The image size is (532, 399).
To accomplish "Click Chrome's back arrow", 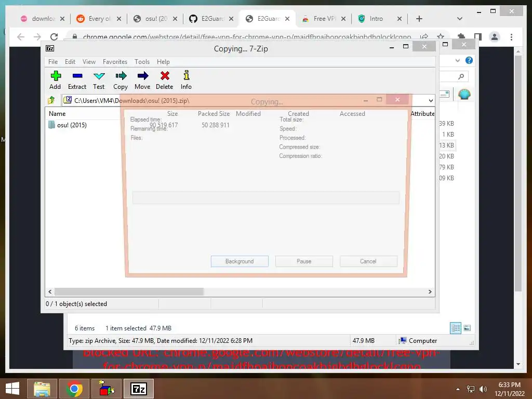I will click(x=21, y=37).
